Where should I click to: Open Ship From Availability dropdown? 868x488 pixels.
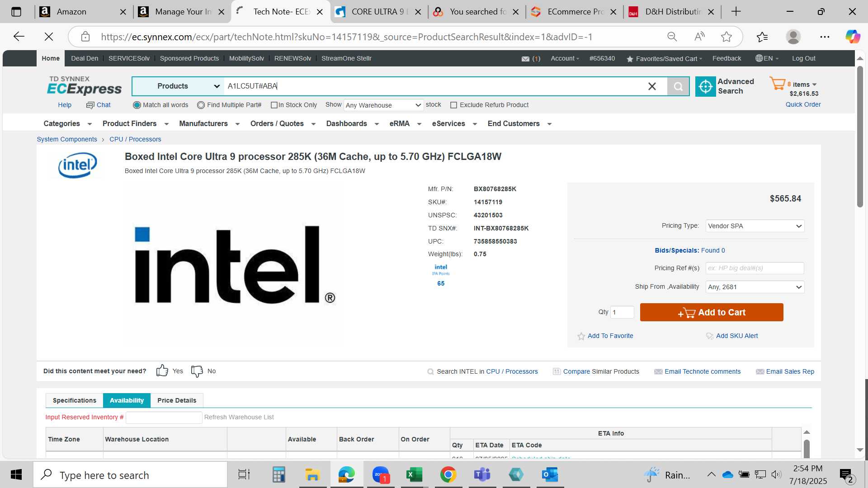(x=755, y=287)
